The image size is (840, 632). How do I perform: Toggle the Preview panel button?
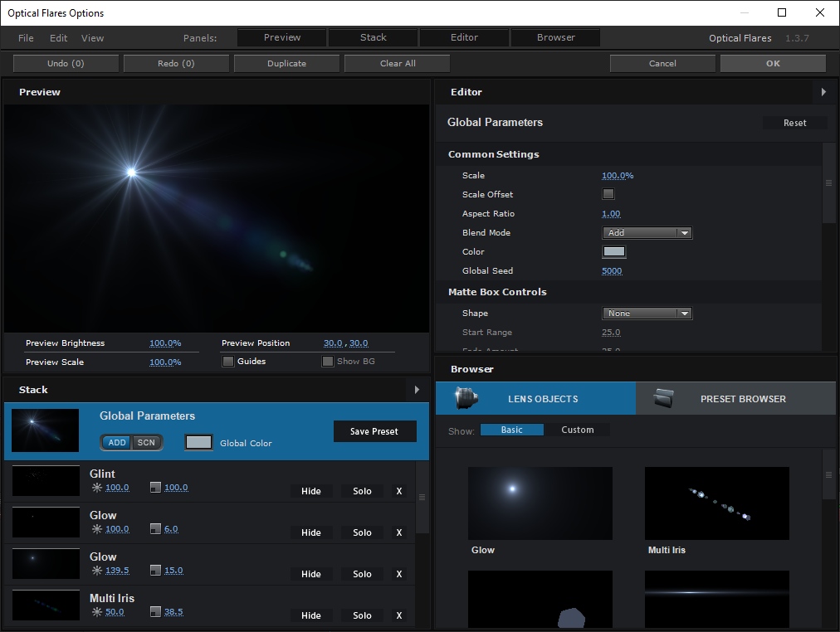[281, 37]
